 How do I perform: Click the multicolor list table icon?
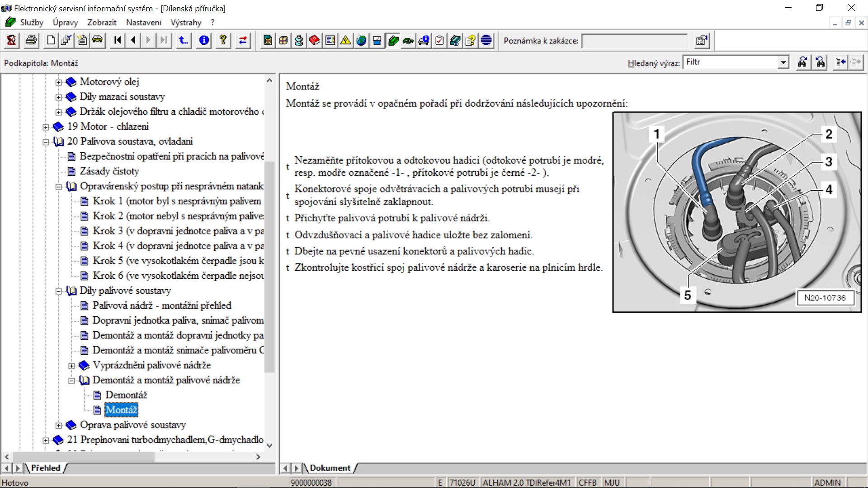coord(330,41)
